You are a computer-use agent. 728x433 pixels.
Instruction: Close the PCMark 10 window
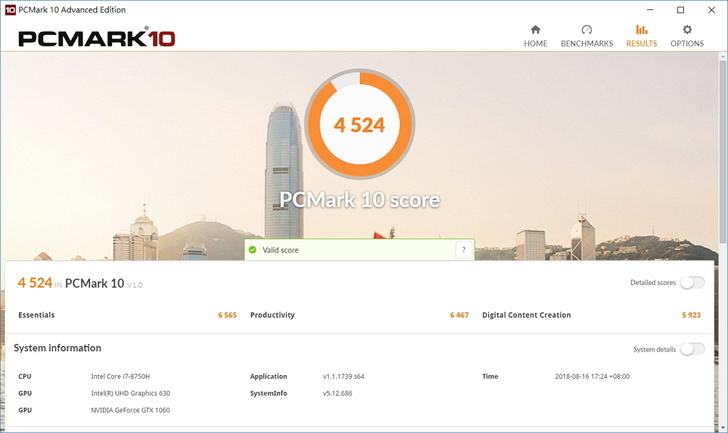coord(711,10)
